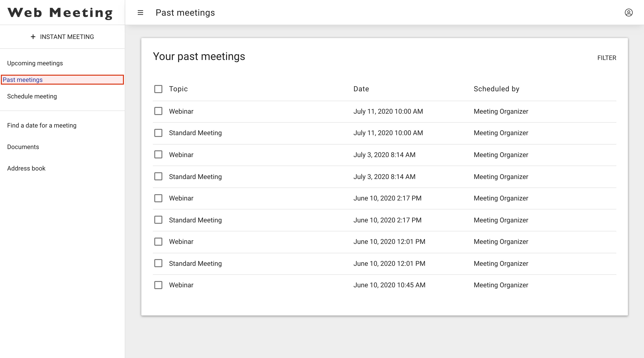Open Upcoming meetings in the sidebar
Image resolution: width=644 pixels, height=358 pixels.
(35, 63)
